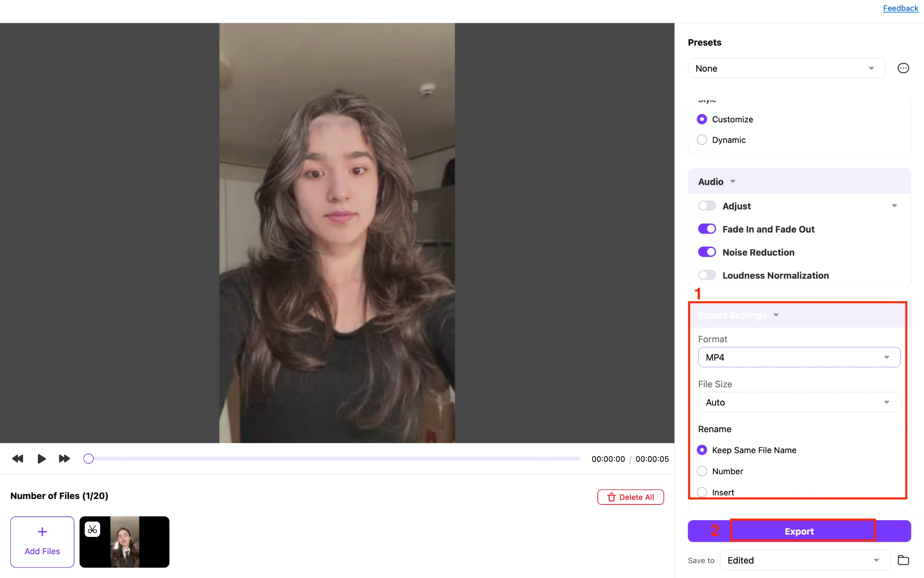The image size is (924, 578).
Task: Enable the Adjust audio toggle
Action: coord(707,206)
